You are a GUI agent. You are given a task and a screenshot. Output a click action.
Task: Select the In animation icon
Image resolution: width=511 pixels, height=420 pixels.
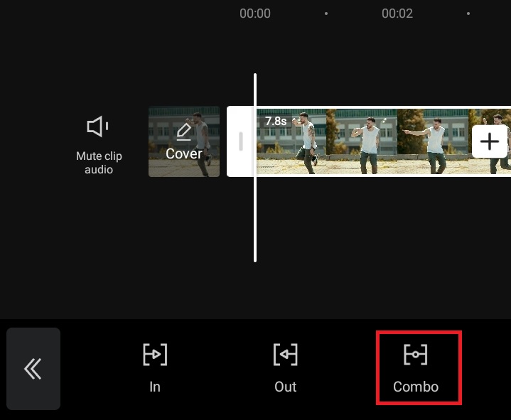click(155, 354)
